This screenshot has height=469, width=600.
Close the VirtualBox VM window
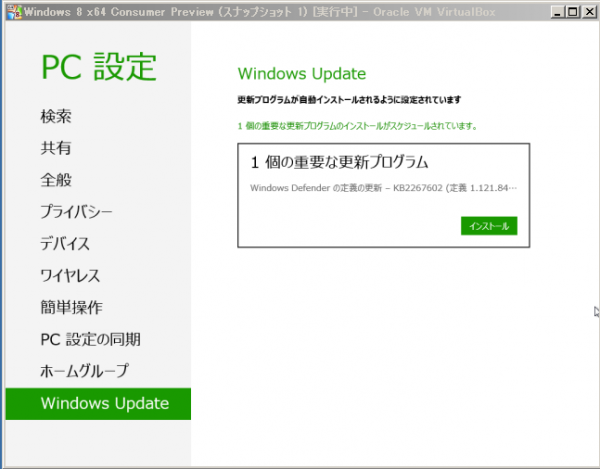(x=587, y=10)
